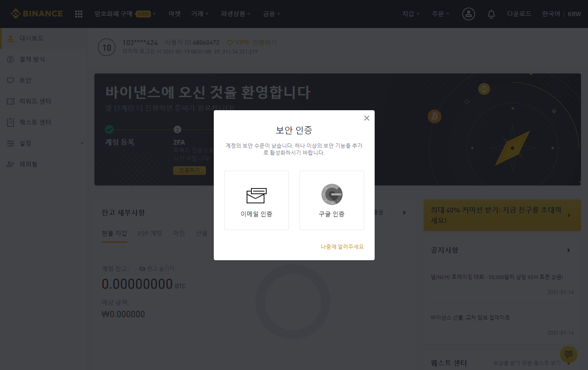
Task: Click the green check step icon
Action: [109, 129]
